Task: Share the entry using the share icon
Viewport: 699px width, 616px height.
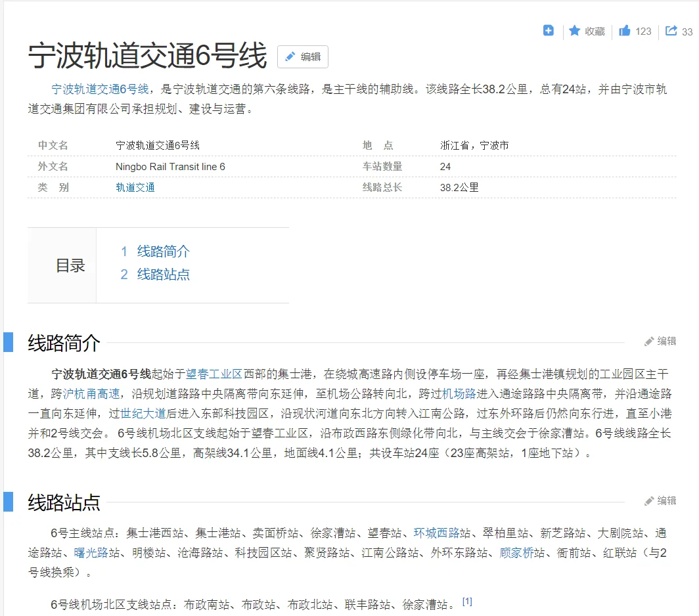Action: tap(670, 31)
